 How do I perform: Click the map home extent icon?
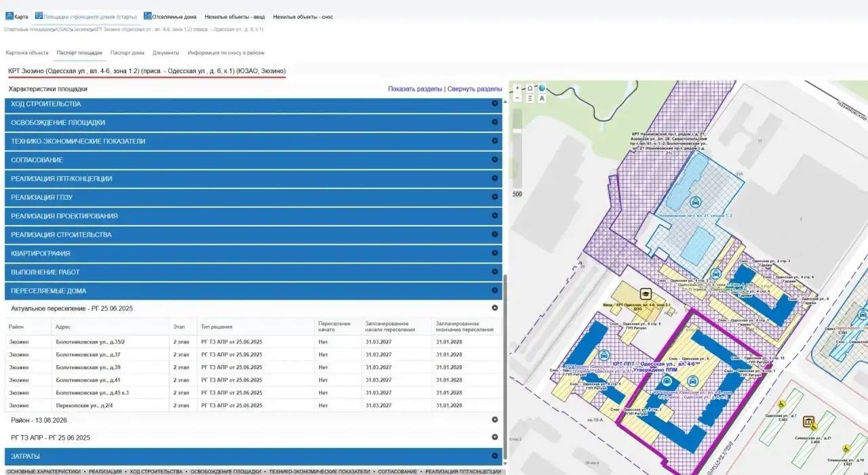coord(530,88)
